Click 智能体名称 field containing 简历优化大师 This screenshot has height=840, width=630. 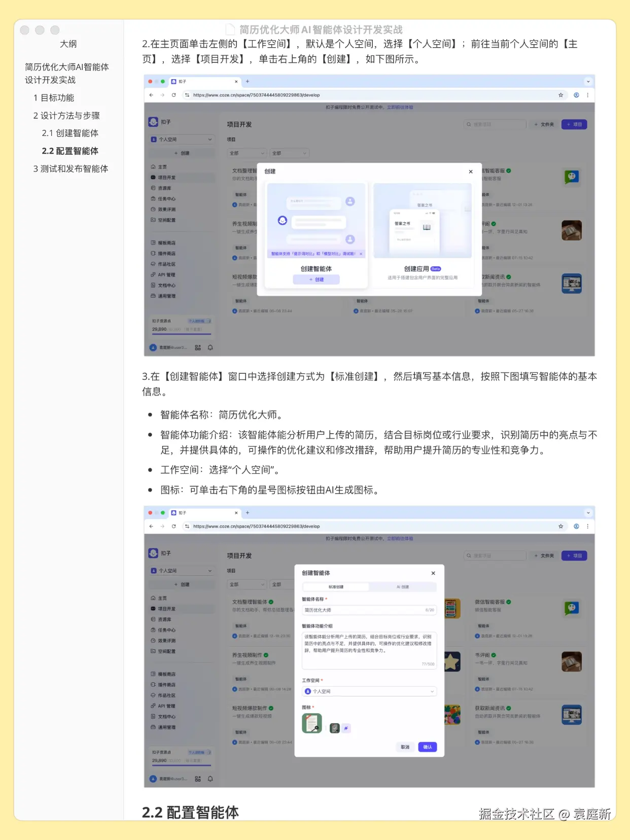click(x=369, y=610)
